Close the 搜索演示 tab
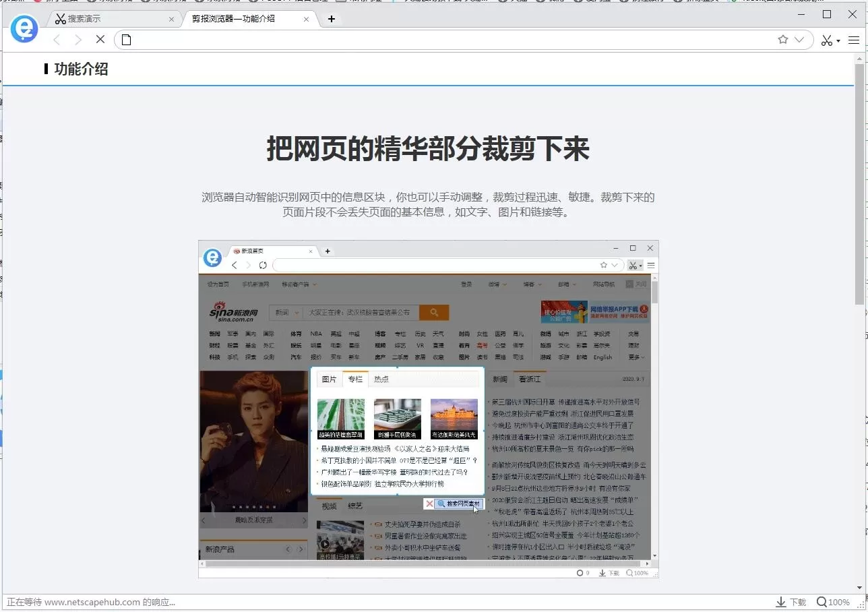 (x=171, y=19)
